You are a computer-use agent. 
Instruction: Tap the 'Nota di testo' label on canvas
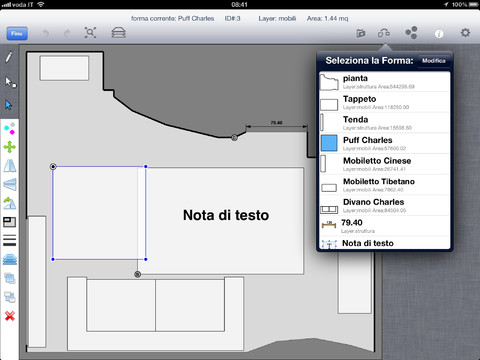[226, 215]
